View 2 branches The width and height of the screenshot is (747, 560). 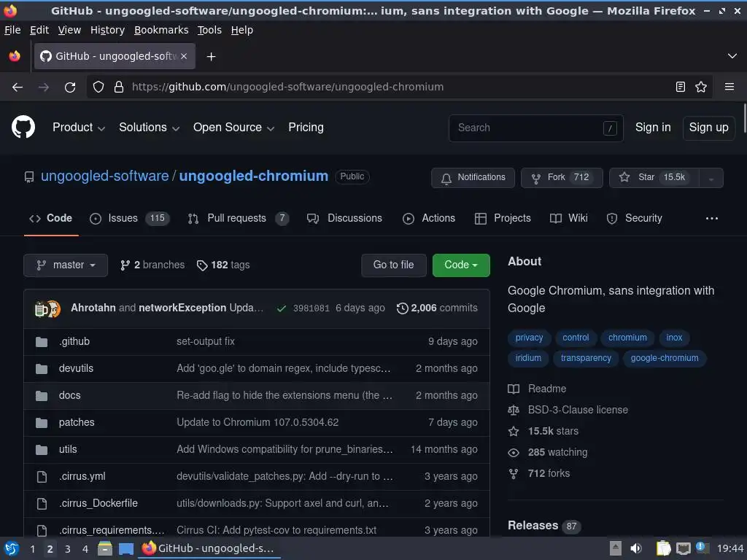(152, 265)
